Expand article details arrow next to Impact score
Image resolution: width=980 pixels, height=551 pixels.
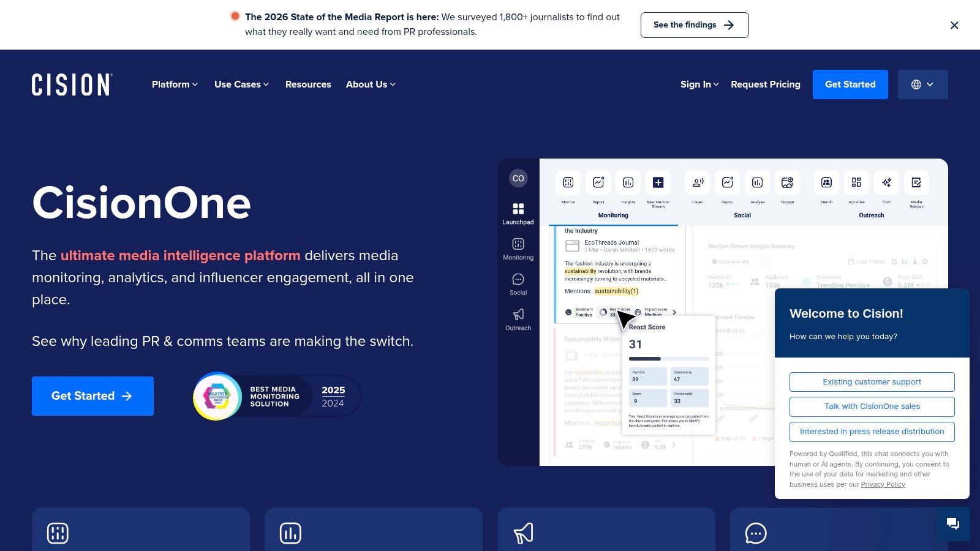tap(674, 312)
